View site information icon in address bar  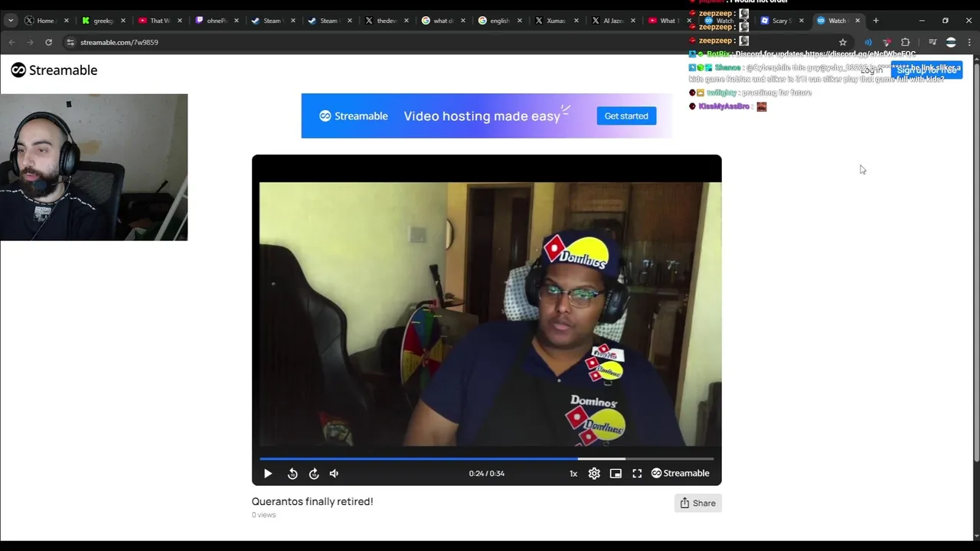70,42
